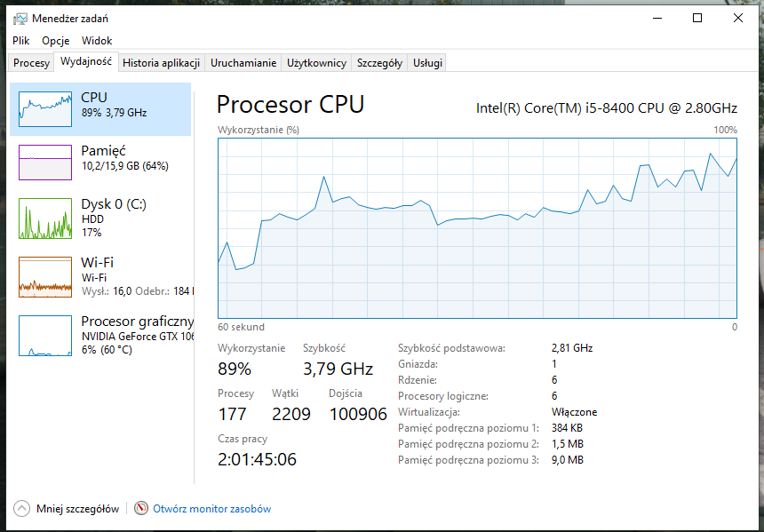Select the Wi-Fi activity graph icon
The image size is (764, 532).
(45, 277)
